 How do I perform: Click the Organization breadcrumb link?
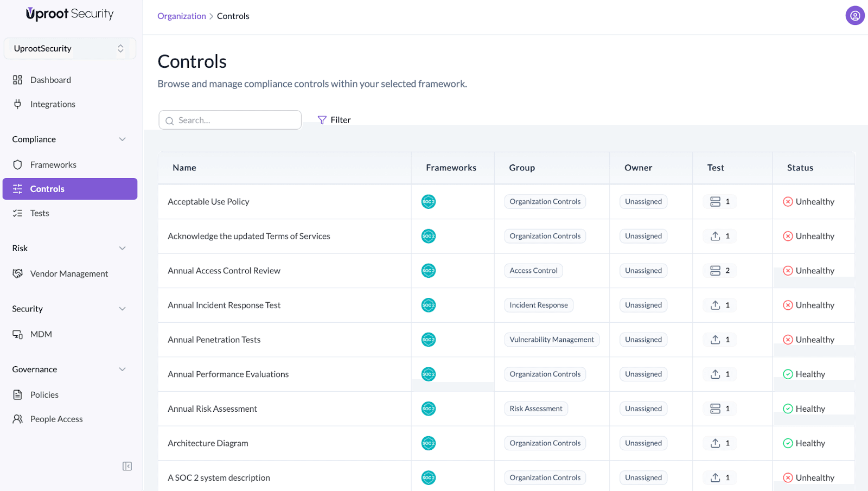(x=181, y=16)
